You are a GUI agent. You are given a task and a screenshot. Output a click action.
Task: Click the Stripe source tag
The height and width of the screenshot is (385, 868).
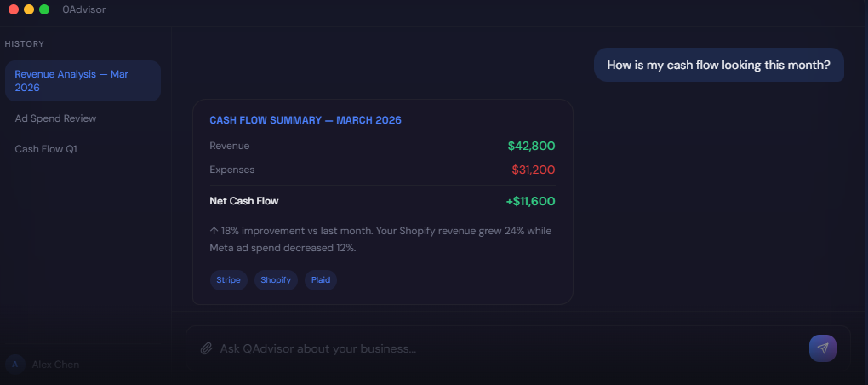coord(228,280)
